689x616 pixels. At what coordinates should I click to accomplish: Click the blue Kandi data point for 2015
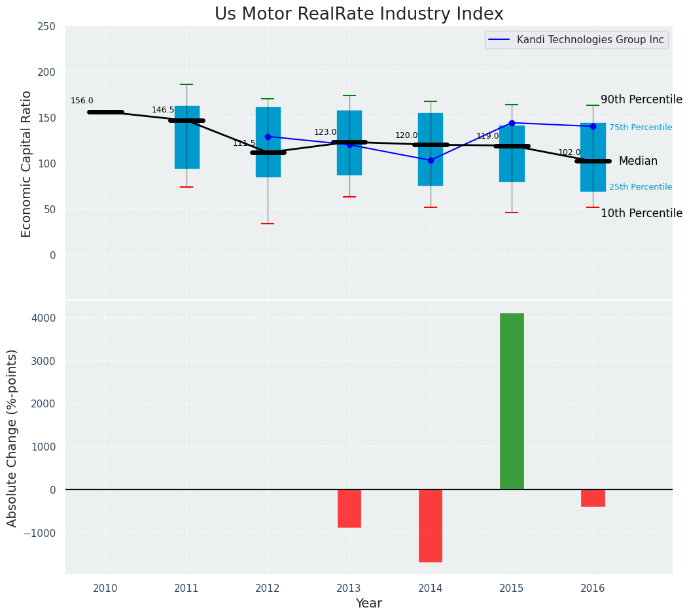click(x=512, y=123)
